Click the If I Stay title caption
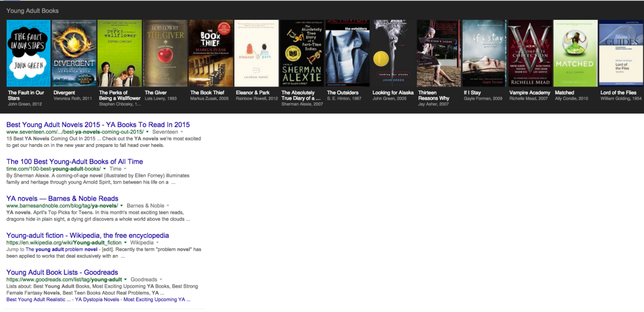 472,93
